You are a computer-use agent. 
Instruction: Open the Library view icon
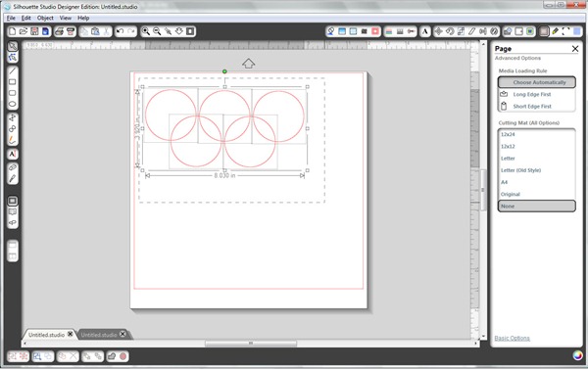pyautogui.click(x=13, y=212)
